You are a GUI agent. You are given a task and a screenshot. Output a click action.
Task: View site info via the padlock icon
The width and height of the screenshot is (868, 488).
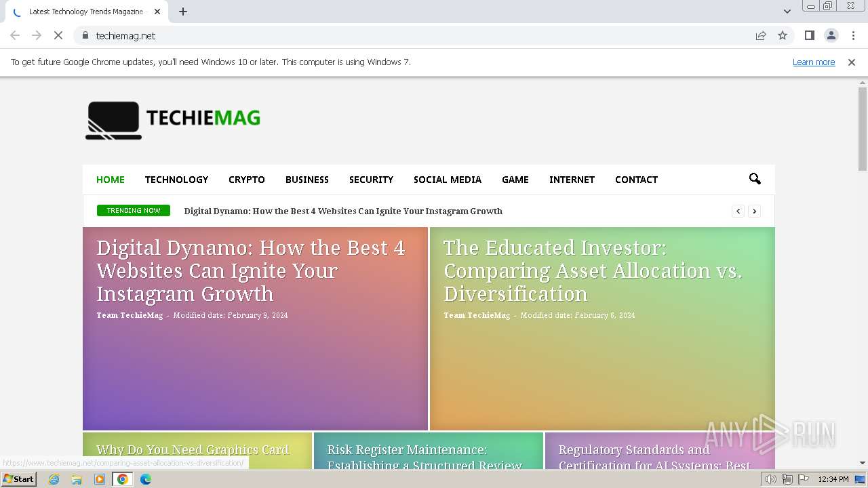[x=85, y=35]
